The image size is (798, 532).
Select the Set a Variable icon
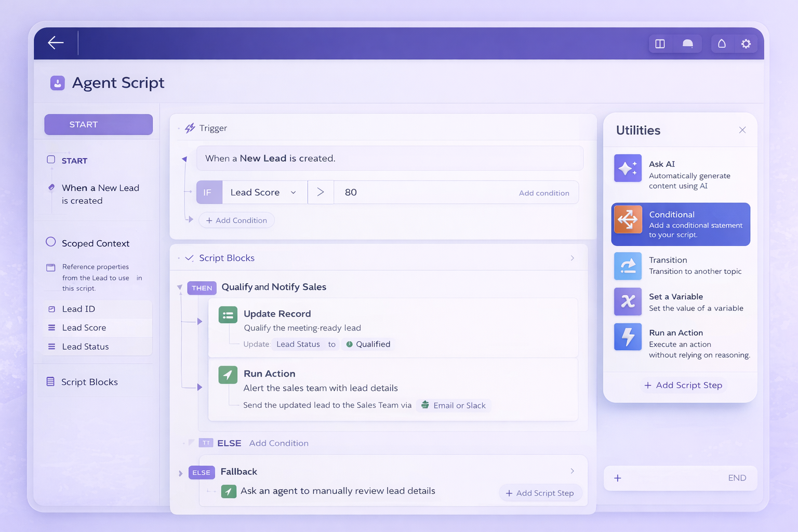pyautogui.click(x=628, y=301)
